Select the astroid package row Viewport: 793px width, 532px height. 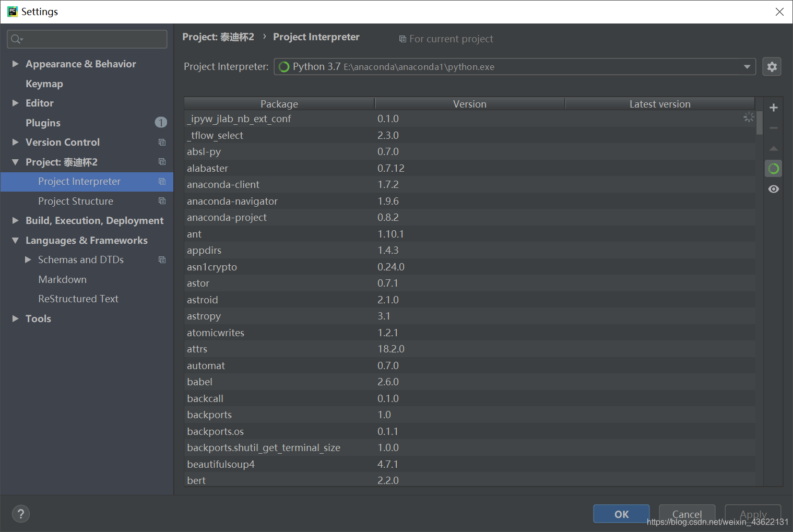click(x=470, y=300)
